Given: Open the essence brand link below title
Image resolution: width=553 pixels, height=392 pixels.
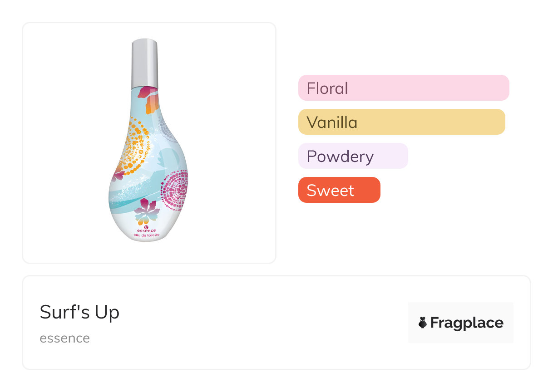Looking at the screenshot, I should [x=64, y=338].
